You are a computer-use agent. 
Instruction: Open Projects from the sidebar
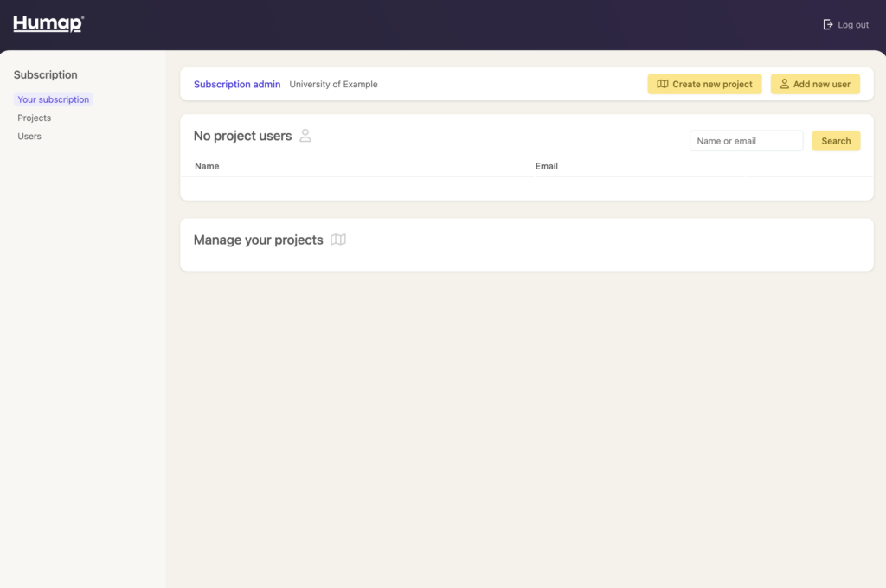(35, 118)
